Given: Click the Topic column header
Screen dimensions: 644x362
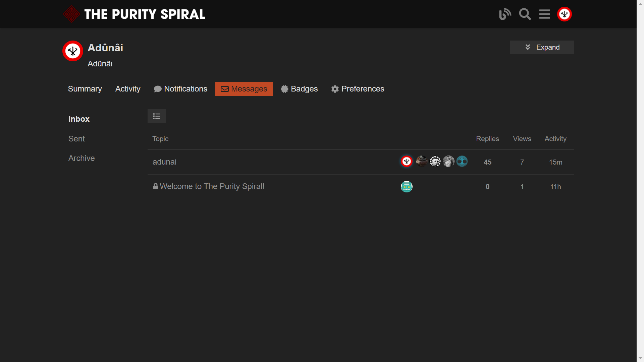Looking at the screenshot, I should pos(160,139).
